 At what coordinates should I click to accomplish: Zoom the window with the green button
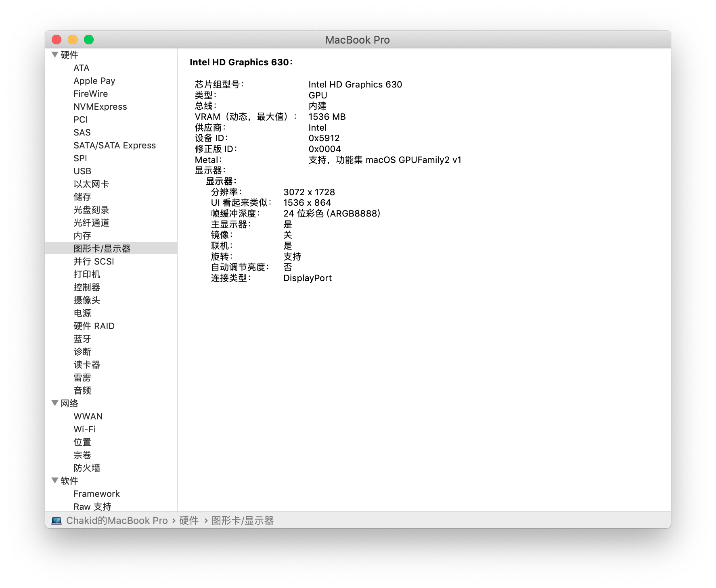click(x=89, y=40)
